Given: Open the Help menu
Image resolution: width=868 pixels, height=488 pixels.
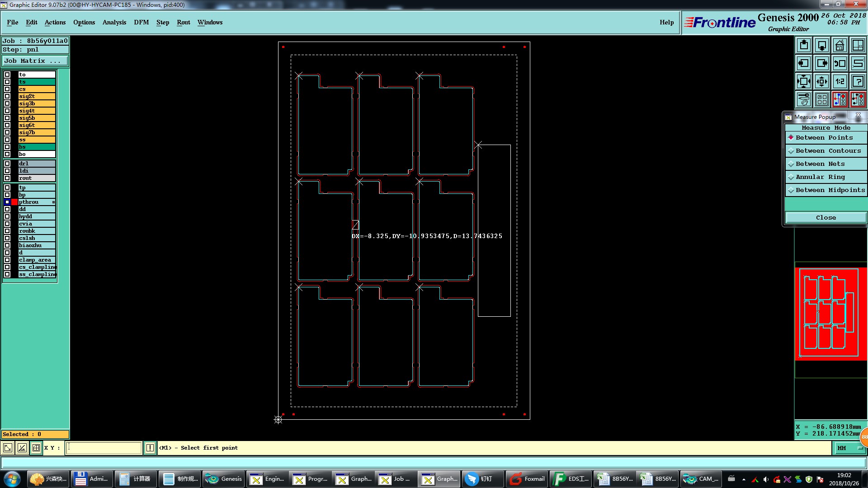Looking at the screenshot, I should tap(666, 23).
